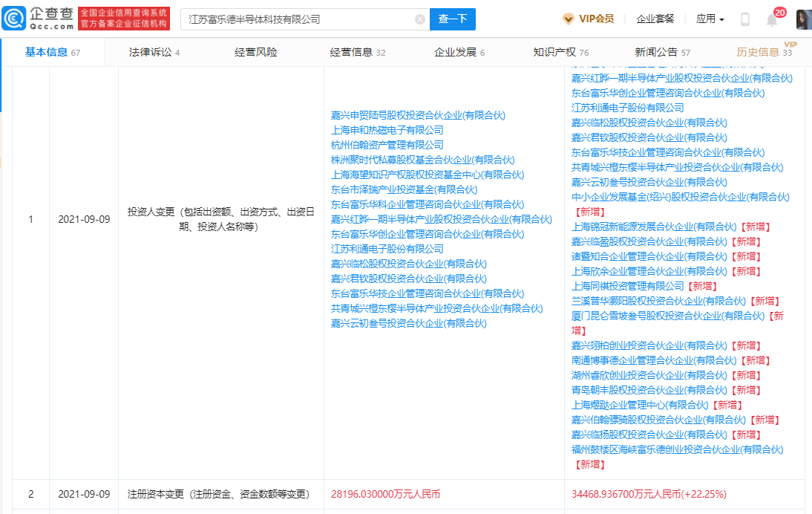Open the mobile phone app icon
The height and width of the screenshot is (514, 812).
pyautogui.click(x=744, y=19)
